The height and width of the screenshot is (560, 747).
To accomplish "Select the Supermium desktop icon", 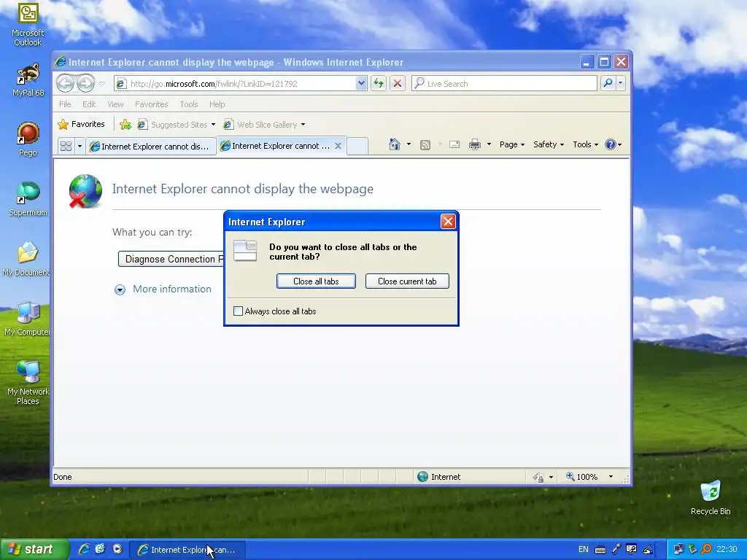I will click(28, 199).
